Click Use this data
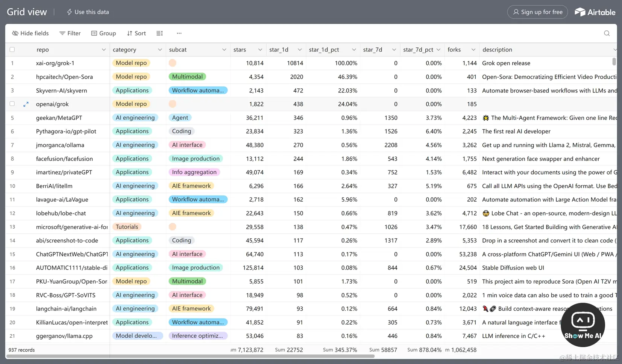 click(x=88, y=12)
